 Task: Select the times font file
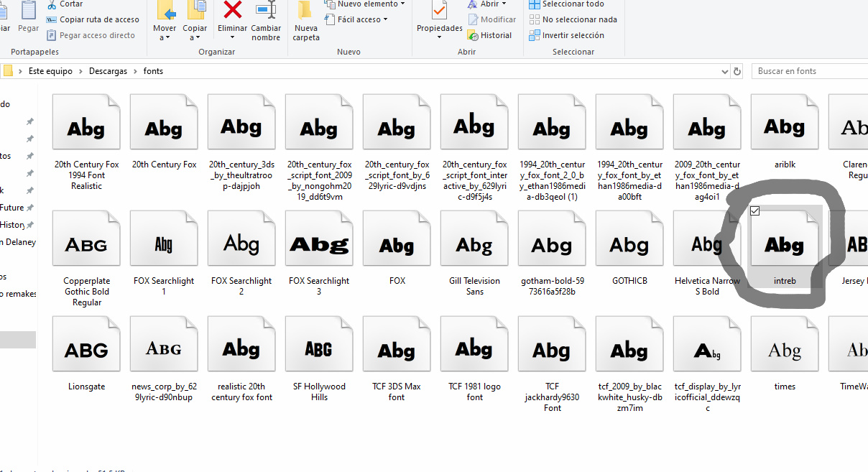(x=785, y=355)
